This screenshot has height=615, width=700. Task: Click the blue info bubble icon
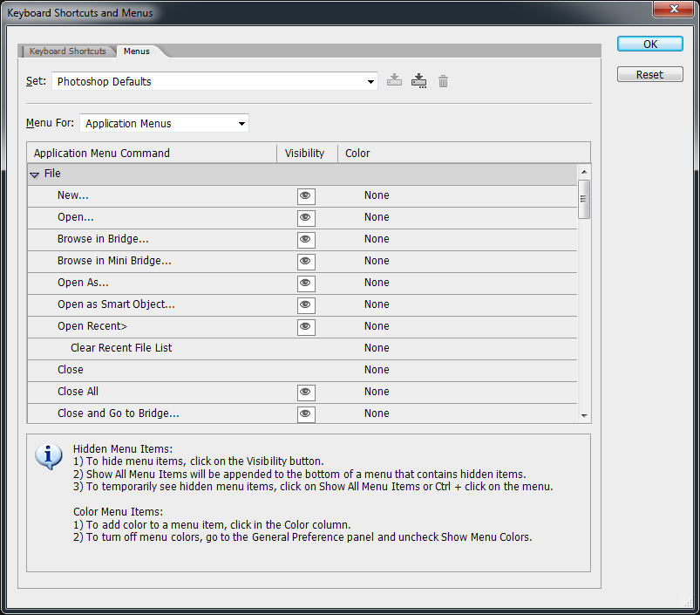(x=49, y=456)
